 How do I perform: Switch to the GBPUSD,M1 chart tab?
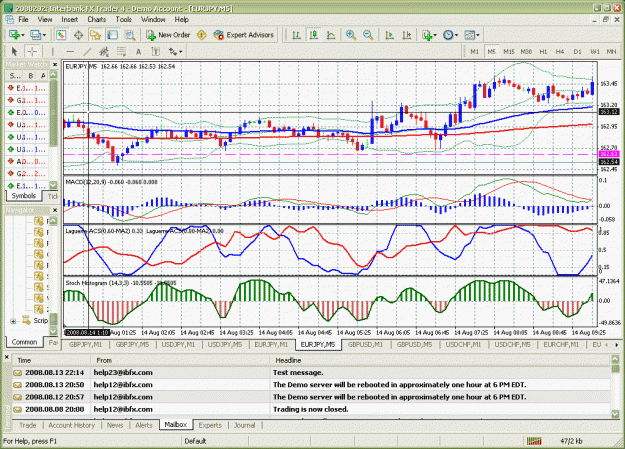365,345
